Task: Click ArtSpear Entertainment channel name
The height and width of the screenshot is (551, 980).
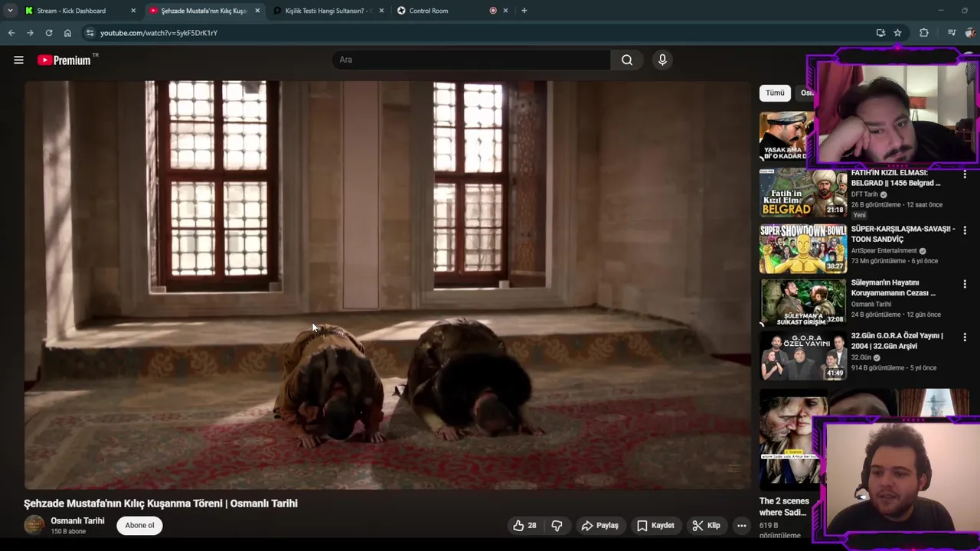Action: 884,250
